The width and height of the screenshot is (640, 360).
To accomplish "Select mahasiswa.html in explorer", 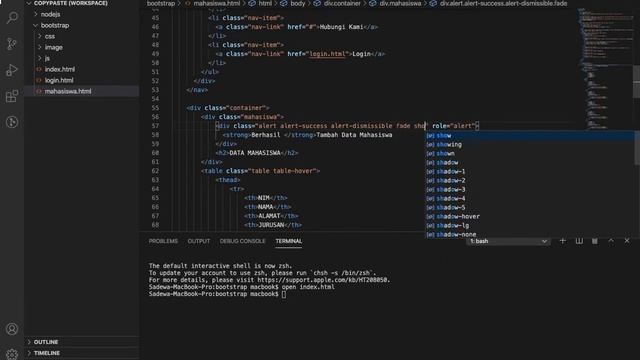I will [68, 91].
